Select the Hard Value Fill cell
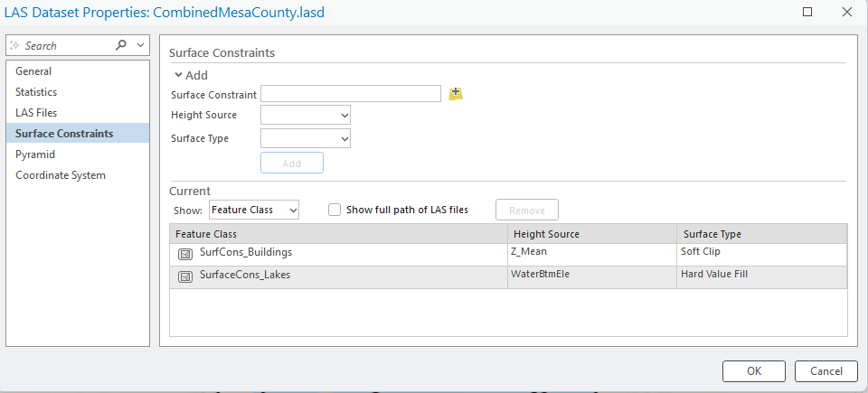868x393 pixels. click(714, 275)
